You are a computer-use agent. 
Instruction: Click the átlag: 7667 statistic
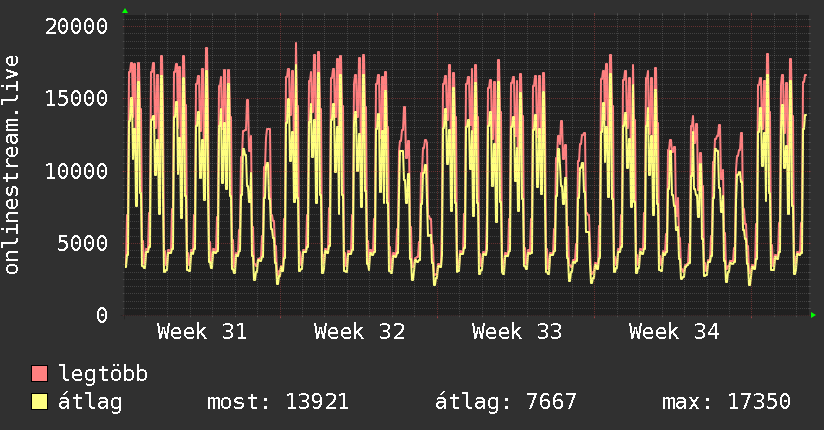(506, 402)
